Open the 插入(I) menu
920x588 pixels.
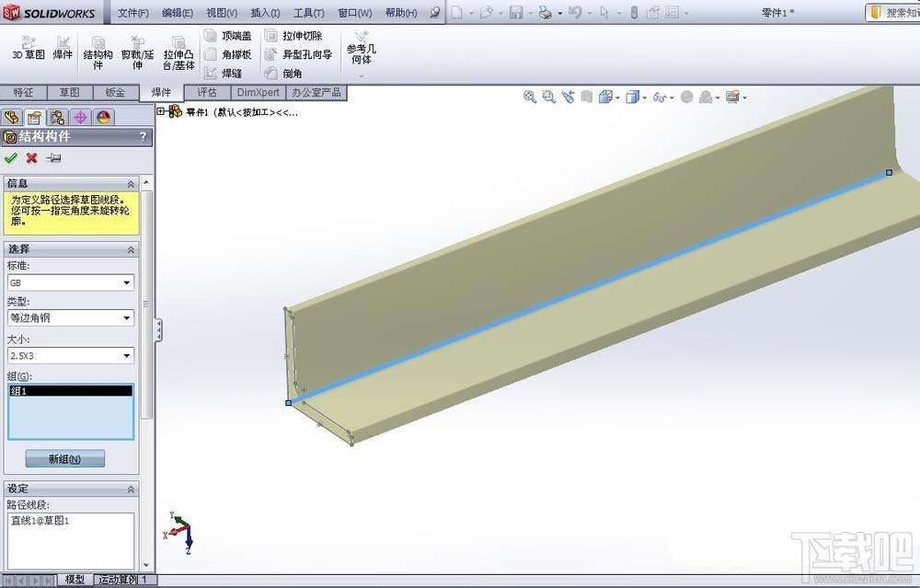tap(265, 12)
